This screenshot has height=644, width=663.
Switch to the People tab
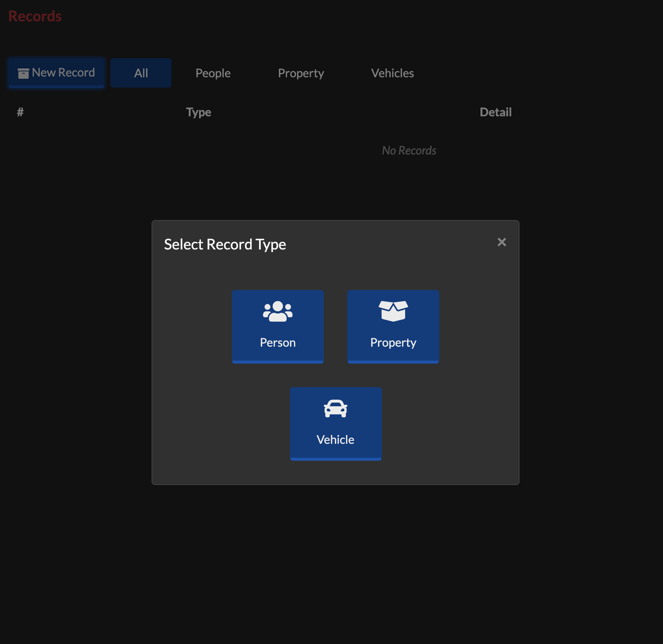pyautogui.click(x=213, y=73)
